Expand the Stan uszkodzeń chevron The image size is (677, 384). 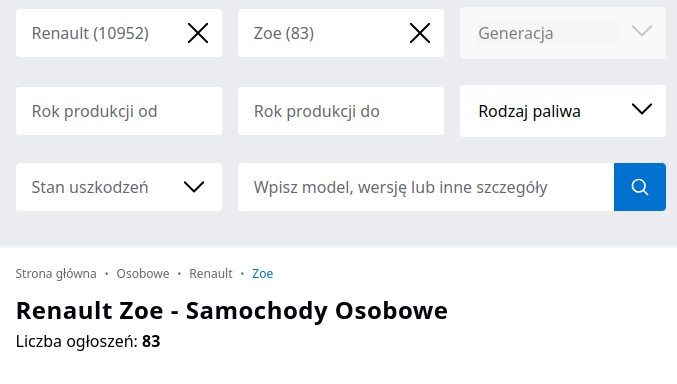click(x=194, y=187)
